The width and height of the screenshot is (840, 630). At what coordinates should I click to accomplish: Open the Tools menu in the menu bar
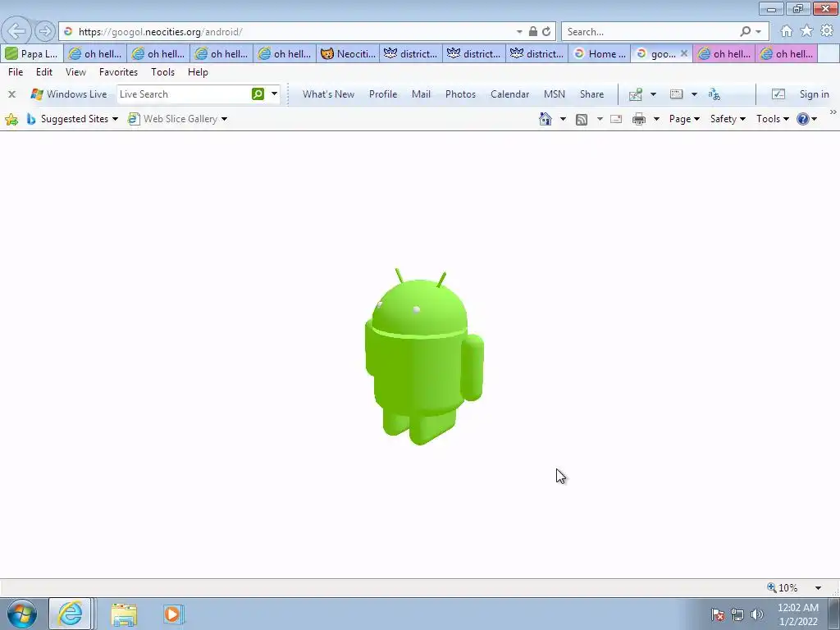[163, 72]
